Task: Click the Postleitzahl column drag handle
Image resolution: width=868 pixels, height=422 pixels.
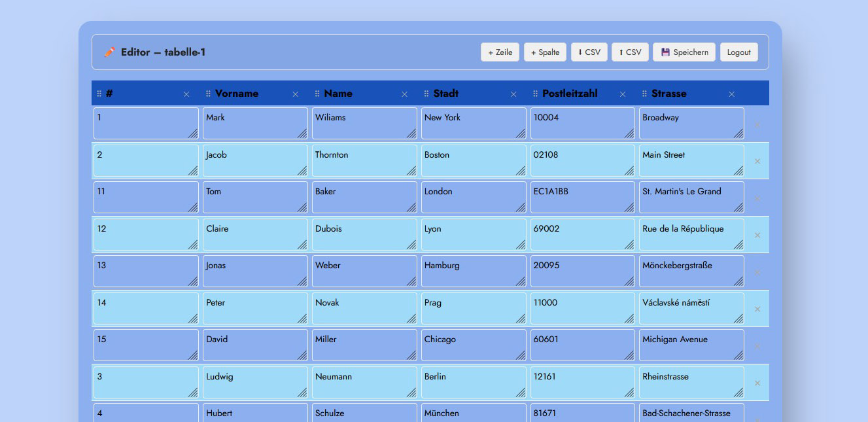Action: pyautogui.click(x=536, y=94)
